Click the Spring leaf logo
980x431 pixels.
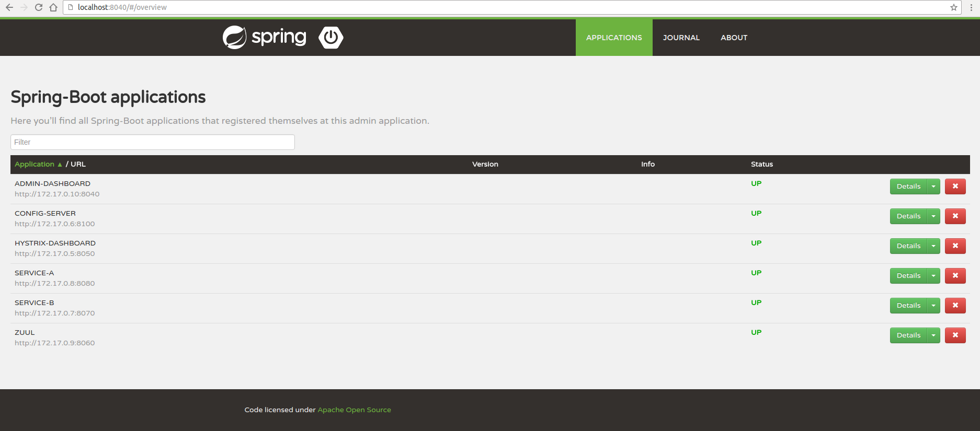click(x=234, y=37)
